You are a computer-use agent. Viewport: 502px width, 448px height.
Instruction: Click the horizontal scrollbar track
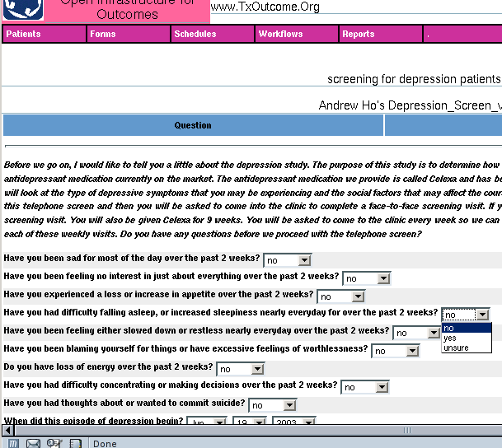pyautogui.click(x=247, y=429)
